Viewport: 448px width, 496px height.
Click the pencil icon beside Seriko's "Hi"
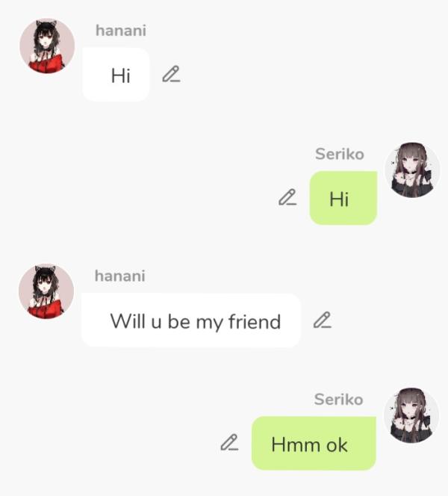click(x=287, y=197)
